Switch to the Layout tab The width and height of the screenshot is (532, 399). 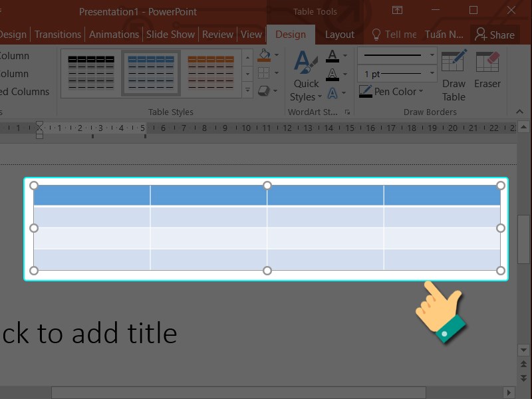[339, 35]
